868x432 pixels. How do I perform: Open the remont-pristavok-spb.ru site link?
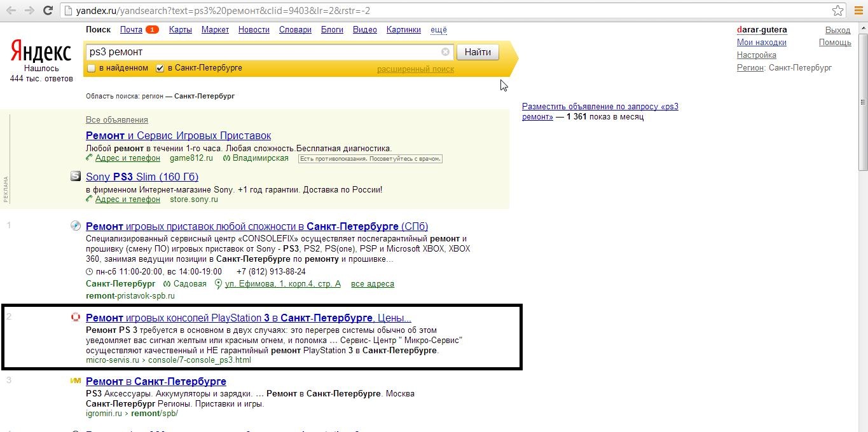click(x=130, y=296)
